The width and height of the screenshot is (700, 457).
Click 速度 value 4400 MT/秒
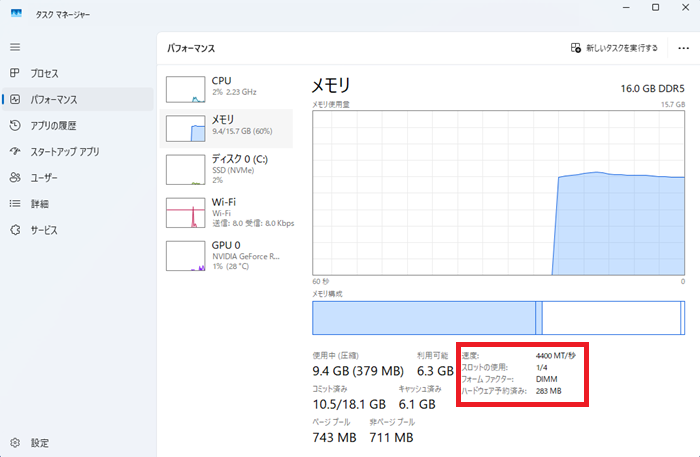(556, 356)
